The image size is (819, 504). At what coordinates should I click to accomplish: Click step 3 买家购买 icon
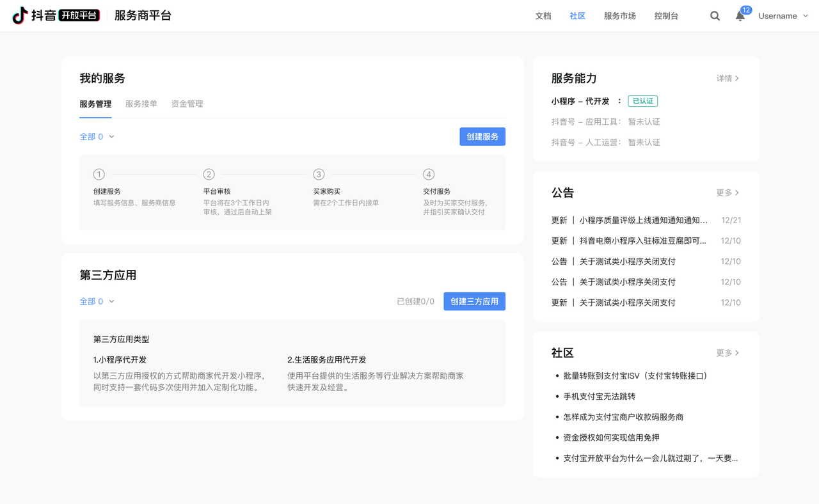(319, 174)
